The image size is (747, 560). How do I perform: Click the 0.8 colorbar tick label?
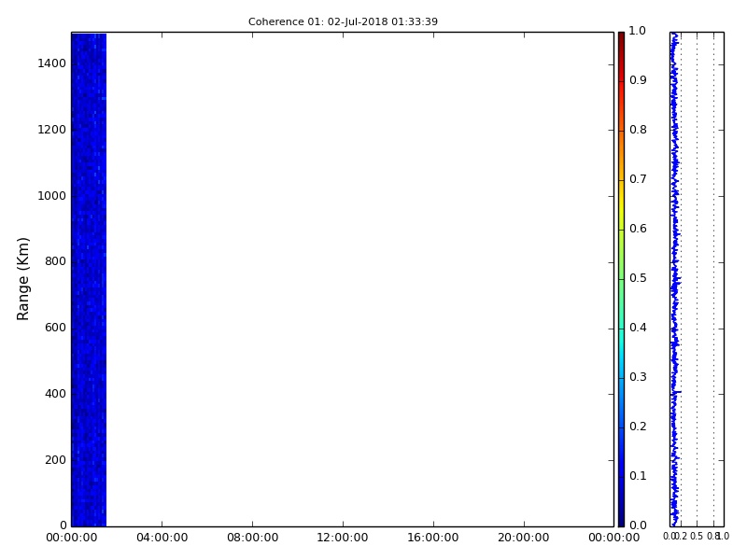pyautogui.click(x=638, y=130)
